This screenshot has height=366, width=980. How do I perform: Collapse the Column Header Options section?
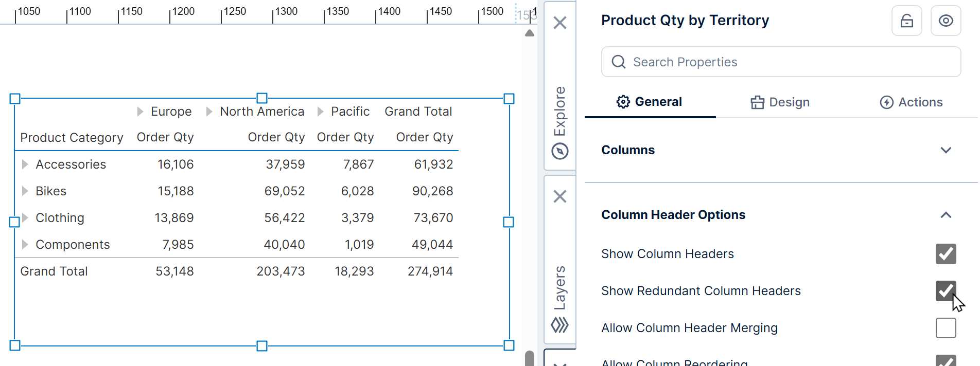(x=946, y=215)
